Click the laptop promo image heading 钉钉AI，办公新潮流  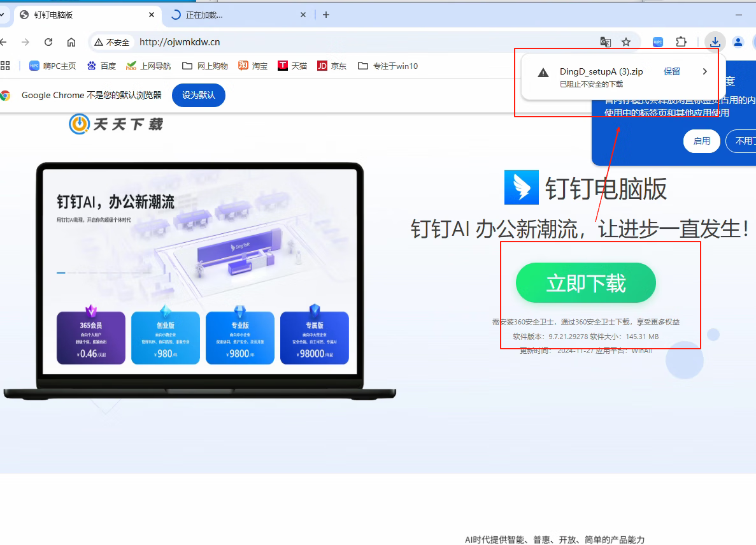(x=116, y=202)
